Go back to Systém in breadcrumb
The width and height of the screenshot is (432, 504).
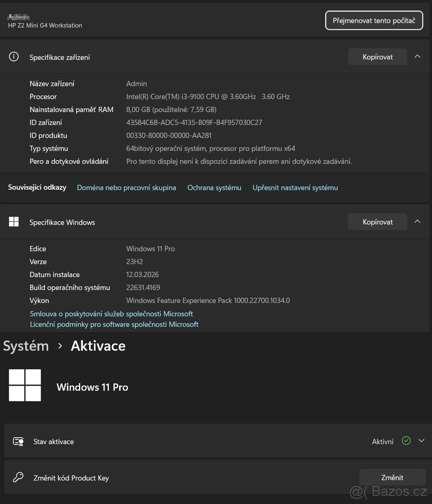(x=26, y=346)
